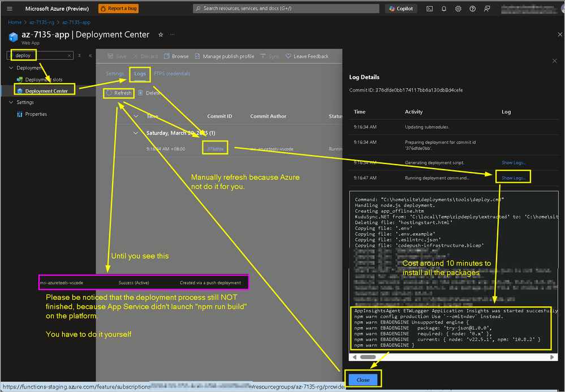Viewport: 565px width, 392px height.
Task: Launch Cloud Shell from top bar
Action: (429, 8)
